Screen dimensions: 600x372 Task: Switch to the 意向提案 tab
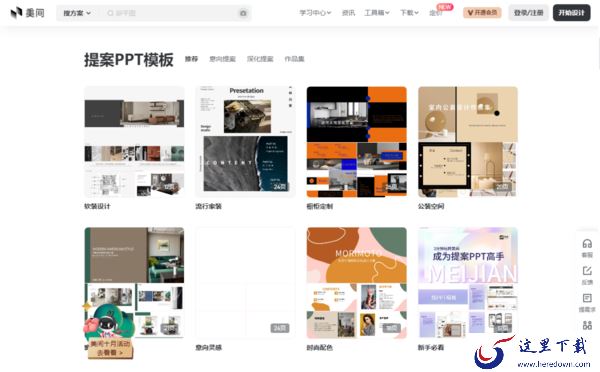click(x=222, y=59)
